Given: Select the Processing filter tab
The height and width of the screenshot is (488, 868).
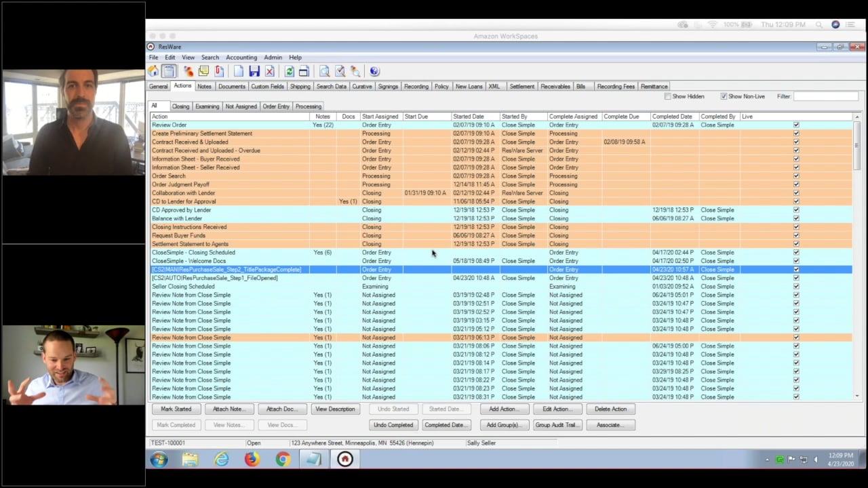Looking at the screenshot, I should 308,106.
